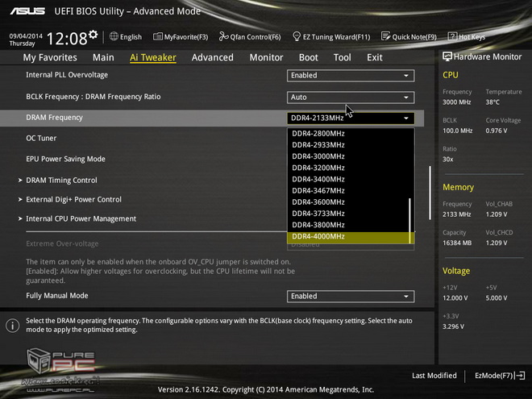Select highlighted DDR4-4000MHz option

point(348,237)
